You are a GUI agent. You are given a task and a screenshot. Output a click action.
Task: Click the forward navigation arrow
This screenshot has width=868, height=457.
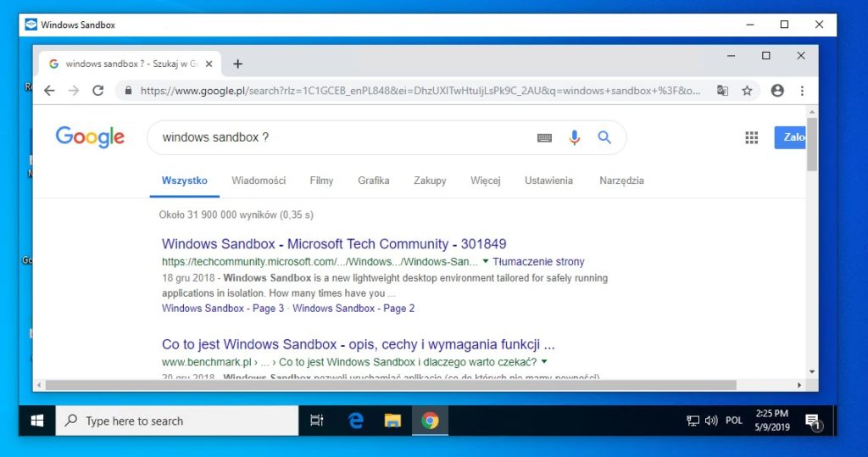74,91
